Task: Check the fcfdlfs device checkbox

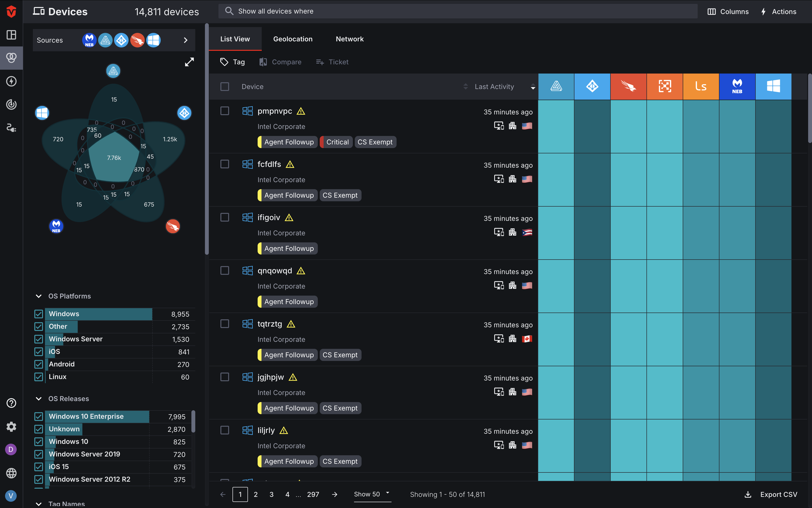Action: click(x=225, y=164)
